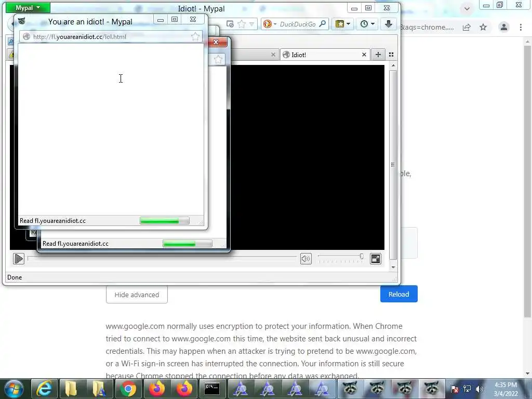The width and height of the screenshot is (532, 399).
Task: Play the video in Idiot! window
Action: pos(19,259)
